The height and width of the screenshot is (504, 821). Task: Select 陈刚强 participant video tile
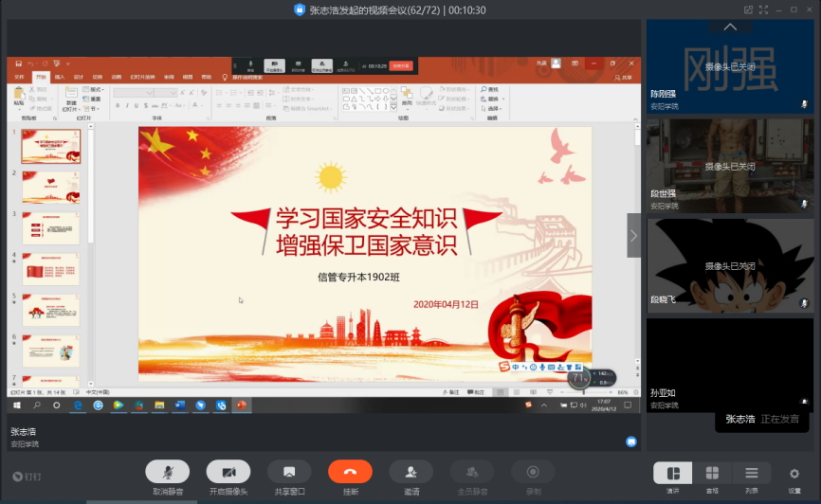730,67
